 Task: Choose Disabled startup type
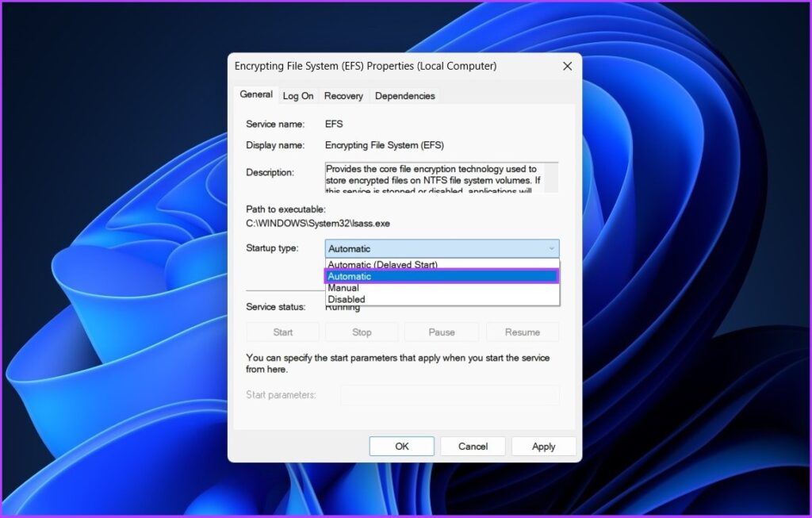[347, 299]
